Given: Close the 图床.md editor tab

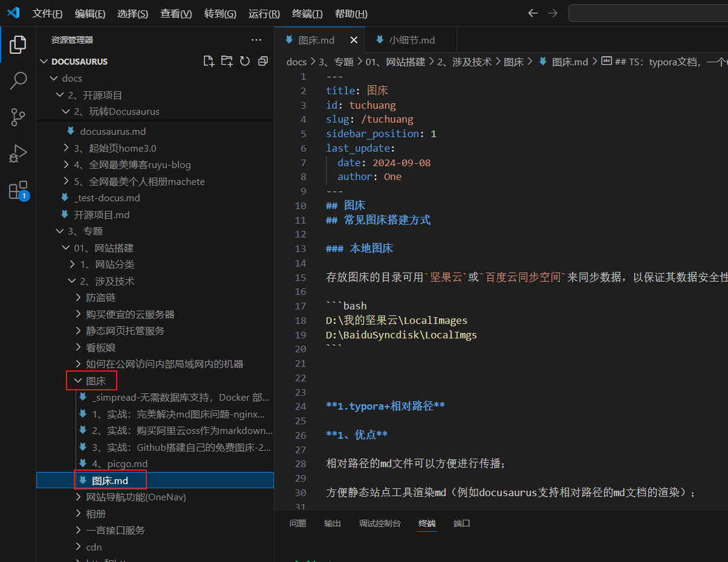Looking at the screenshot, I should [x=354, y=40].
